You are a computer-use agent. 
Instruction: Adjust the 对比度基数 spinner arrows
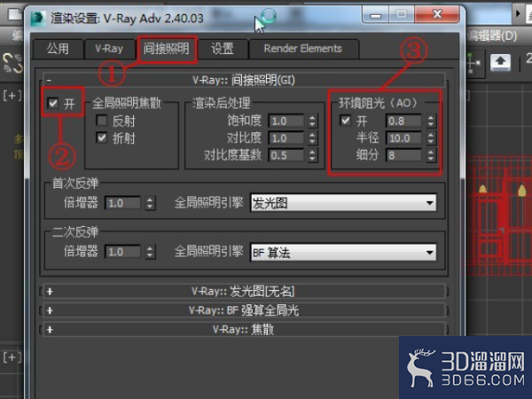[312, 155]
